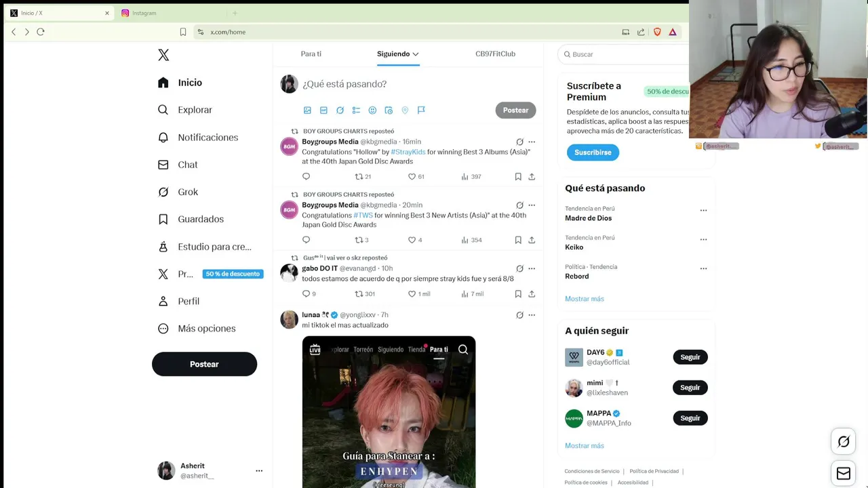Open Chat from the sidebar
This screenshot has height=488, width=868.
178,165
